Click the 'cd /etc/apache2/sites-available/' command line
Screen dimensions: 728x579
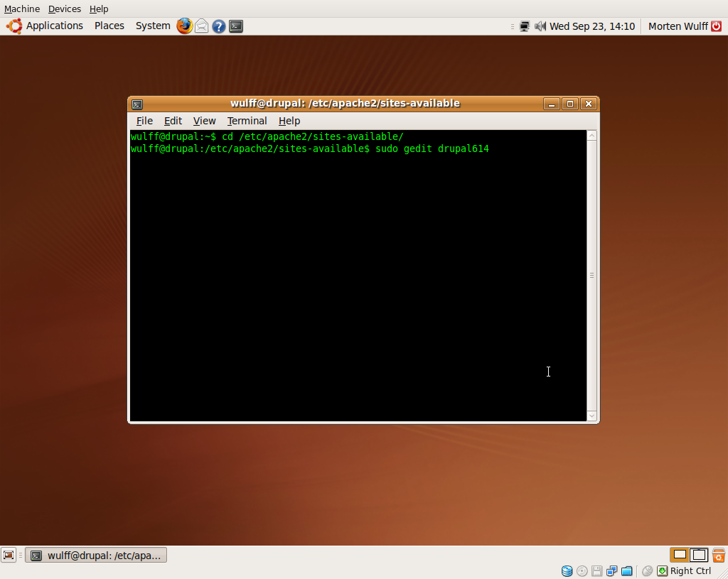(x=267, y=137)
